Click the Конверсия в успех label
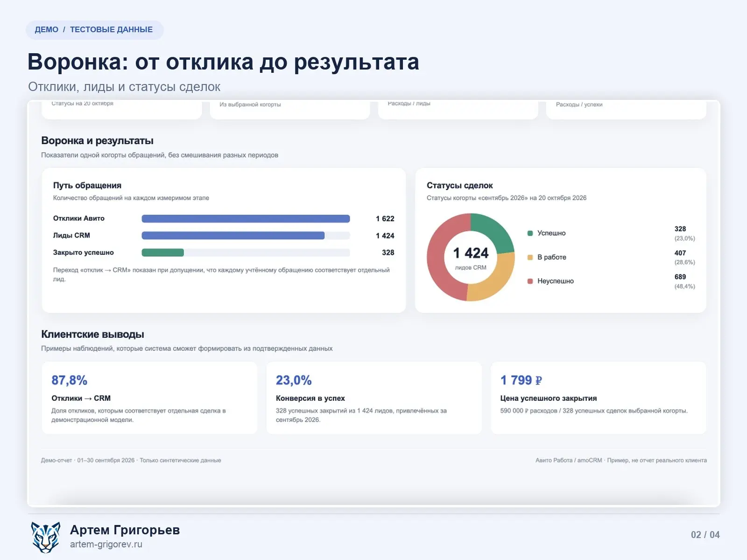 pyautogui.click(x=310, y=398)
